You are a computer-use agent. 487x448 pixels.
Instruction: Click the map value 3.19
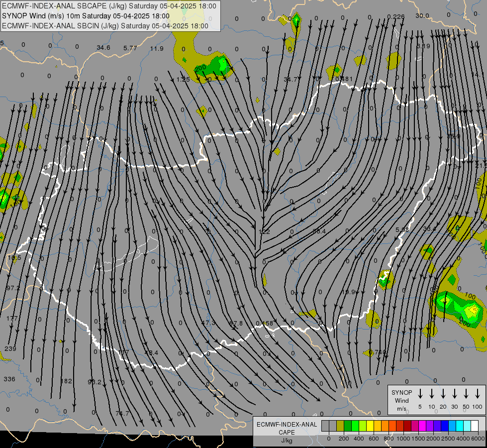[x=423, y=46]
